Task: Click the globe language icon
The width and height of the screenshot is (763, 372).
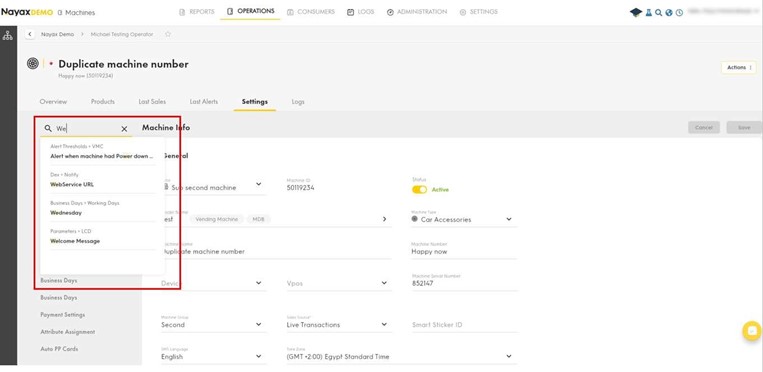Action: pyautogui.click(x=669, y=12)
